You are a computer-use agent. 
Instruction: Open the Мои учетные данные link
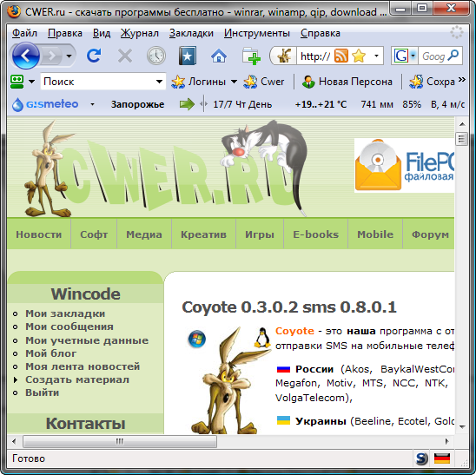click(87, 340)
